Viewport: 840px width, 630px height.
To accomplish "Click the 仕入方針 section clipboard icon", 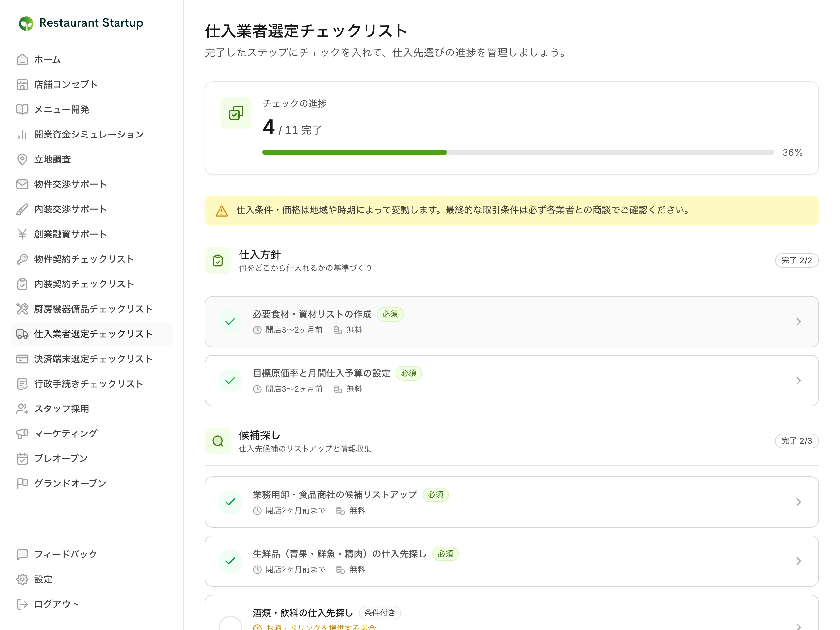I will [218, 261].
